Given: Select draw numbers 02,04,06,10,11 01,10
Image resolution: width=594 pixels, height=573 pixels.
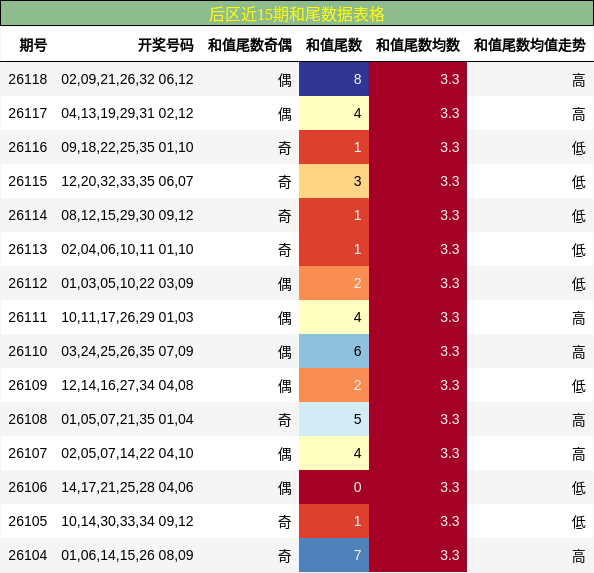Looking at the screenshot, I should 127,249.
